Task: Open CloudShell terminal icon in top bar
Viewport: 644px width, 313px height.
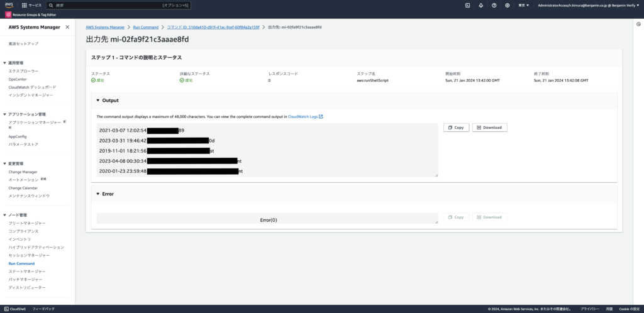Action: (x=467, y=5)
